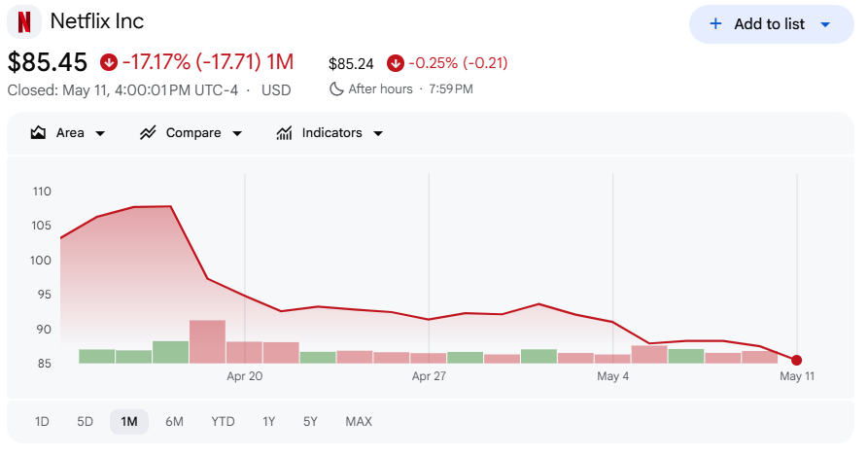868x456 pixels.
Task: Click the Compare lines icon
Action: coord(148,133)
